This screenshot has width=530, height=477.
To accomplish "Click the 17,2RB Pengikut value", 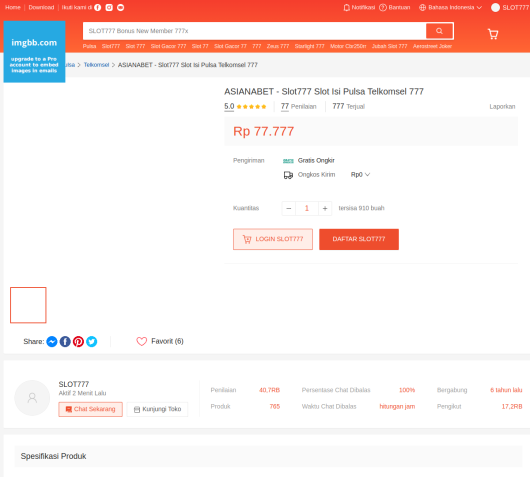I will coord(512,406).
